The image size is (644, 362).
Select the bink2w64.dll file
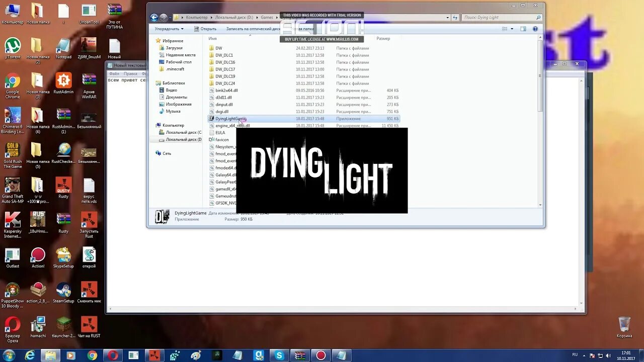click(x=226, y=90)
